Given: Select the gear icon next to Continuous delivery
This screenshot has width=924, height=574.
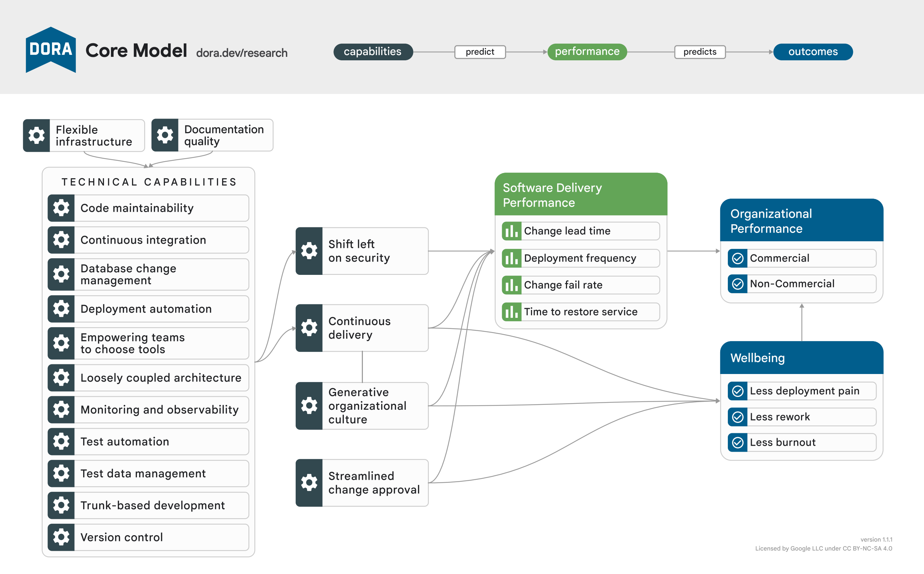Looking at the screenshot, I should (309, 328).
